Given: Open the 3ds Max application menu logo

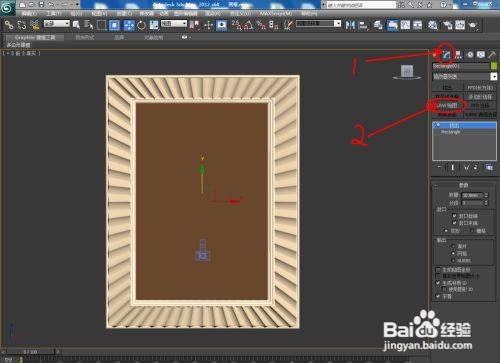Looking at the screenshot, I should click(x=7, y=7).
